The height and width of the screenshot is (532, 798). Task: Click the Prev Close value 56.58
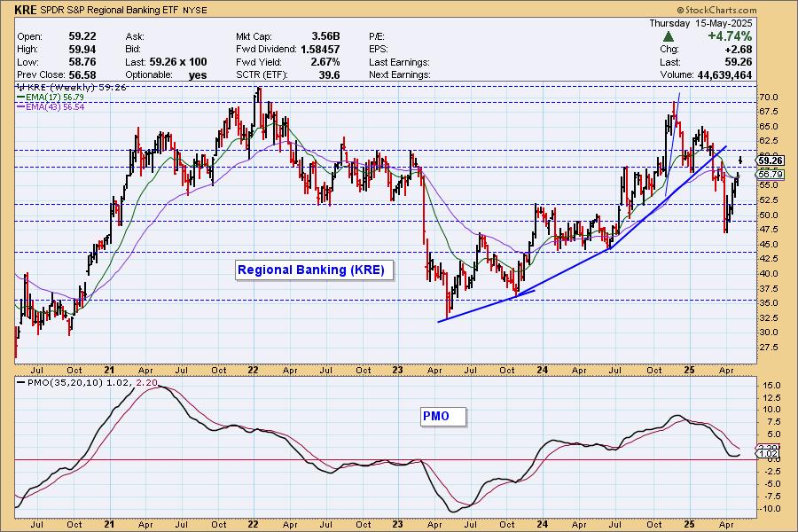[82, 74]
